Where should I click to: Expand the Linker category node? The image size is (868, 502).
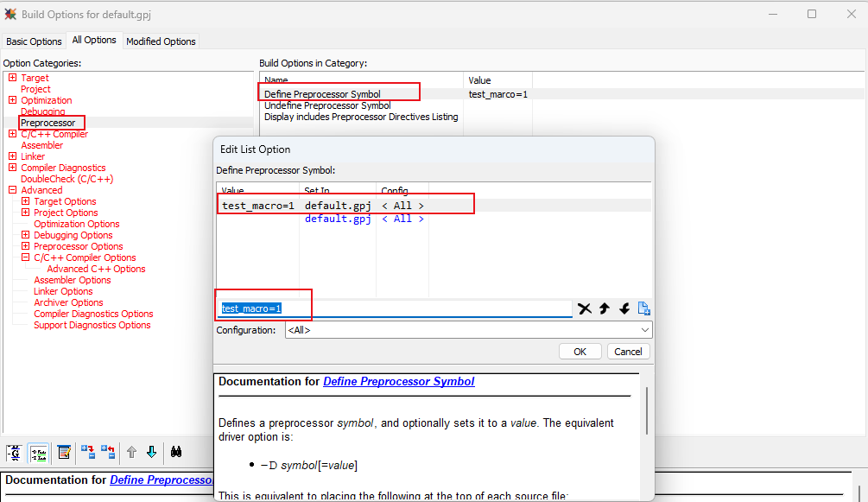(13, 156)
